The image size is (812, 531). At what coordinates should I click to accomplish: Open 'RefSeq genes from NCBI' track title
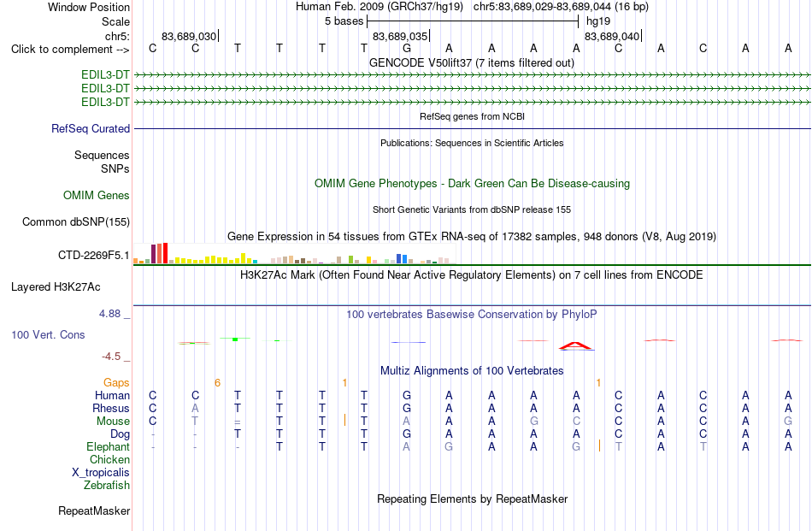click(x=472, y=116)
